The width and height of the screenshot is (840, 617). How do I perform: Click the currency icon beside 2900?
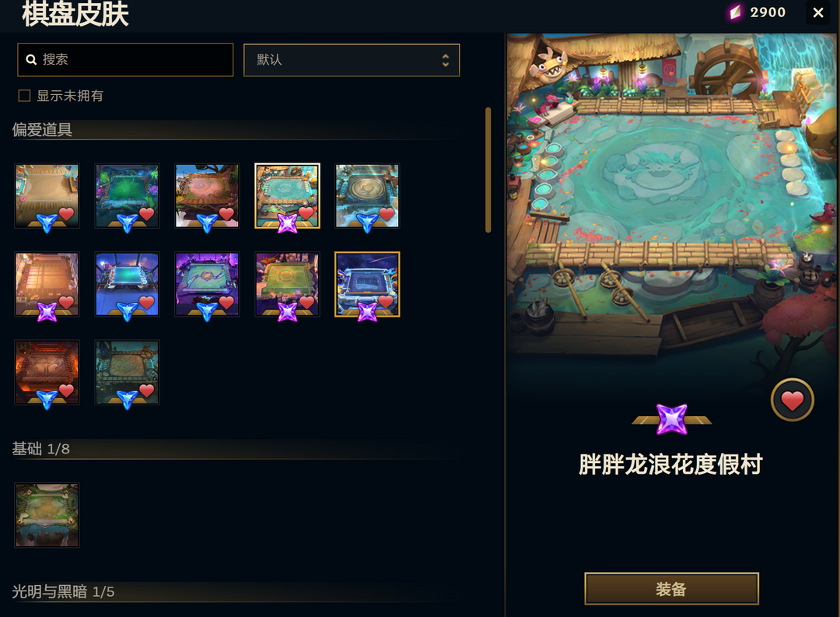[736, 12]
